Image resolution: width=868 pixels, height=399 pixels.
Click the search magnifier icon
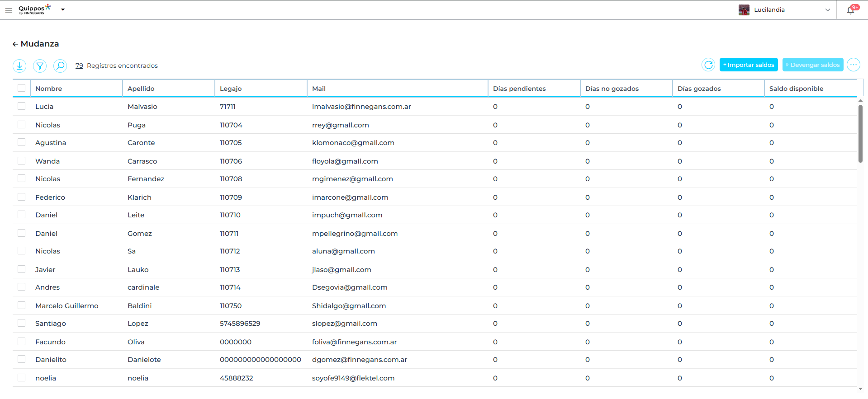[60, 66]
